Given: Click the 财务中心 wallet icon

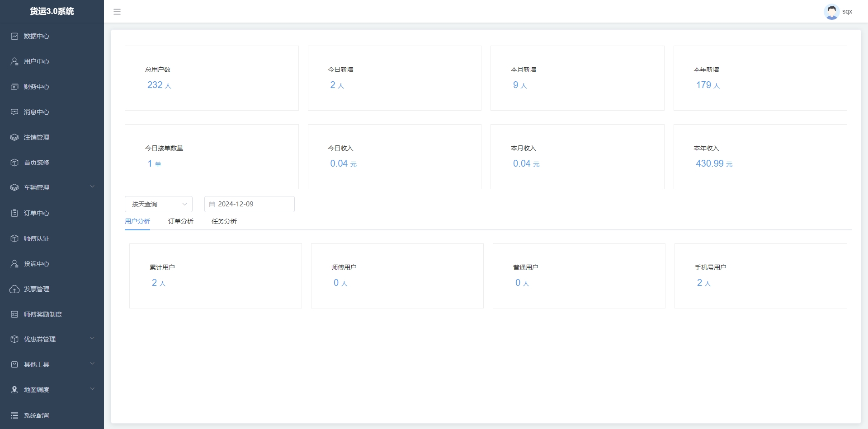Looking at the screenshot, I should pyautogui.click(x=14, y=87).
